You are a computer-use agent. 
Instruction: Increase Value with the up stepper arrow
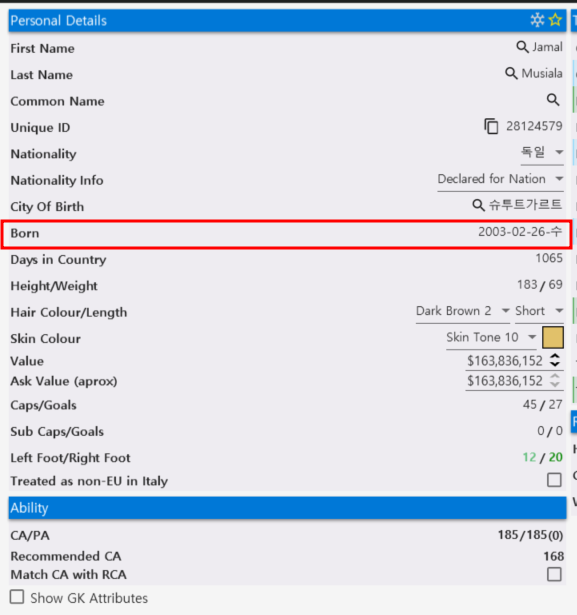click(x=555, y=356)
